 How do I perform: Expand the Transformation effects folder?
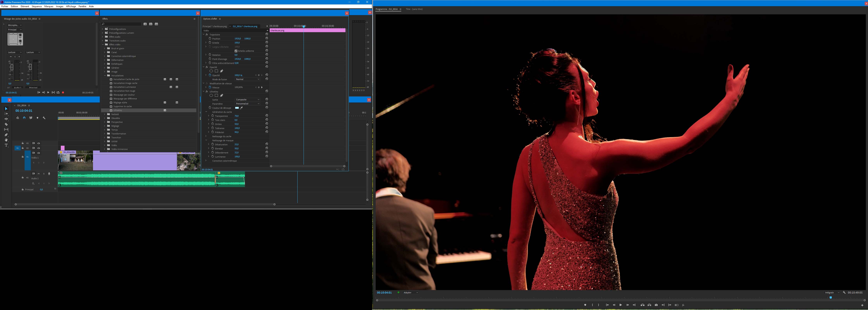pyautogui.click(x=105, y=134)
